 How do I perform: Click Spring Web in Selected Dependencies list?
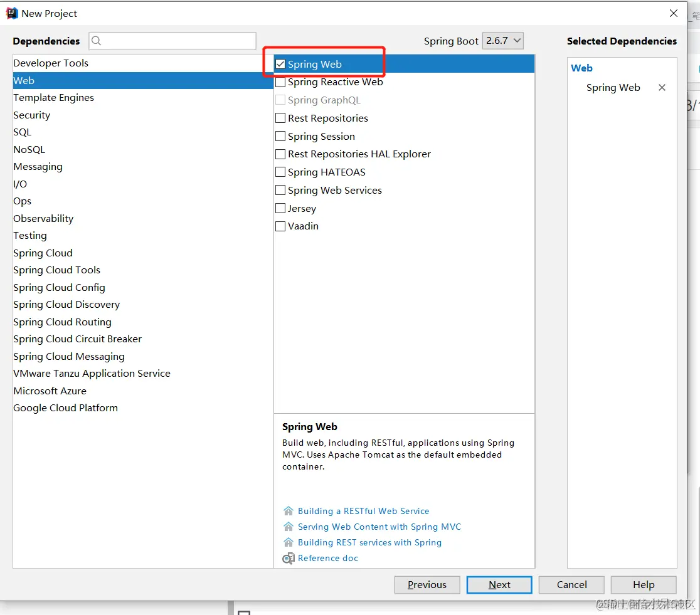coord(613,88)
